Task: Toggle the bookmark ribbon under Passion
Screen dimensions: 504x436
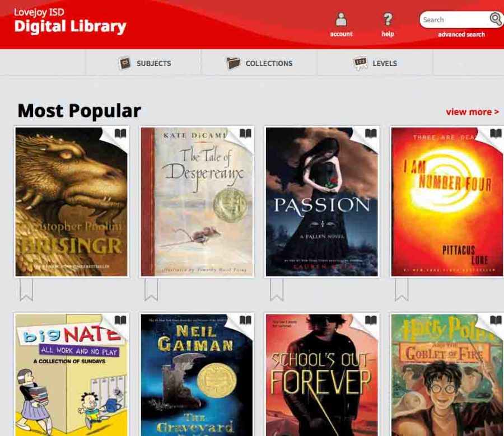Action: [277, 289]
